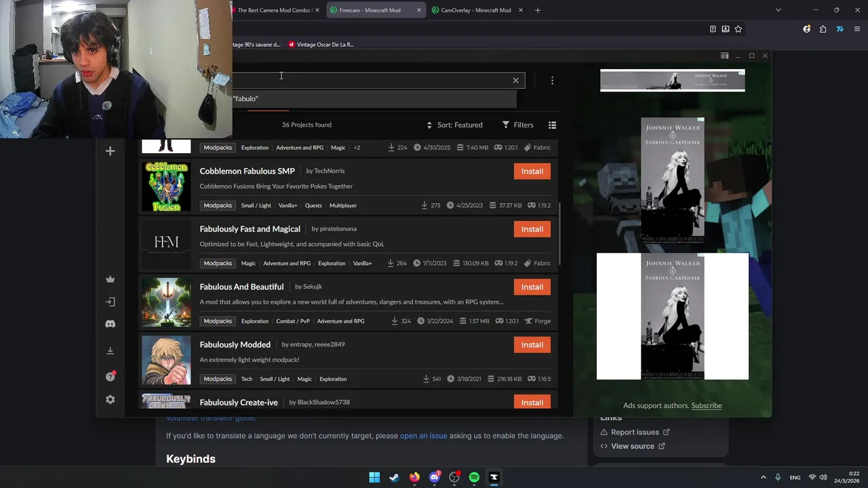868x488 pixels.
Task: Open the Fabulously Modded title
Action: 235,344
